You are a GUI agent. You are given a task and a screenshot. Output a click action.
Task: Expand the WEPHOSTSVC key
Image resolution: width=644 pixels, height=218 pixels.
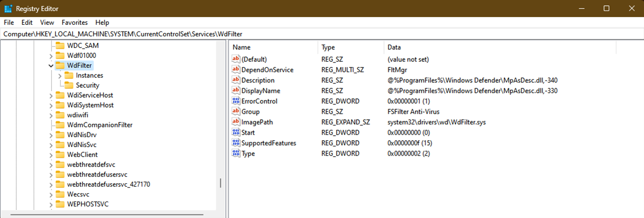[51, 204]
